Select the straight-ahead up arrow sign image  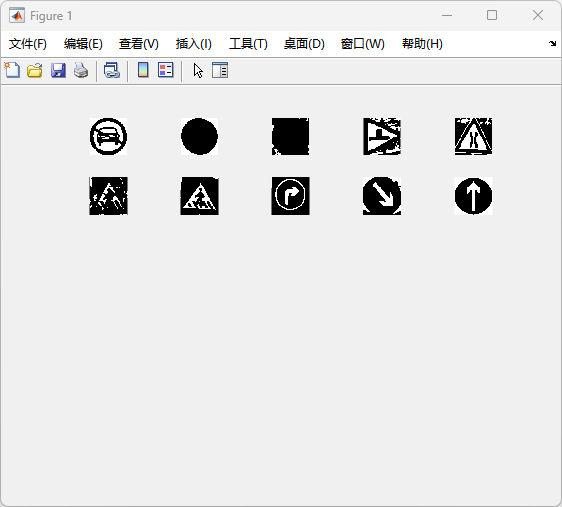(473, 196)
